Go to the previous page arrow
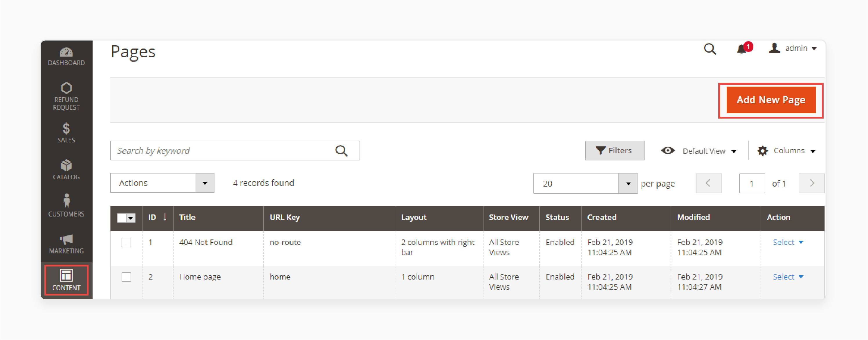The width and height of the screenshot is (868, 340). click(x=708, y=183)
